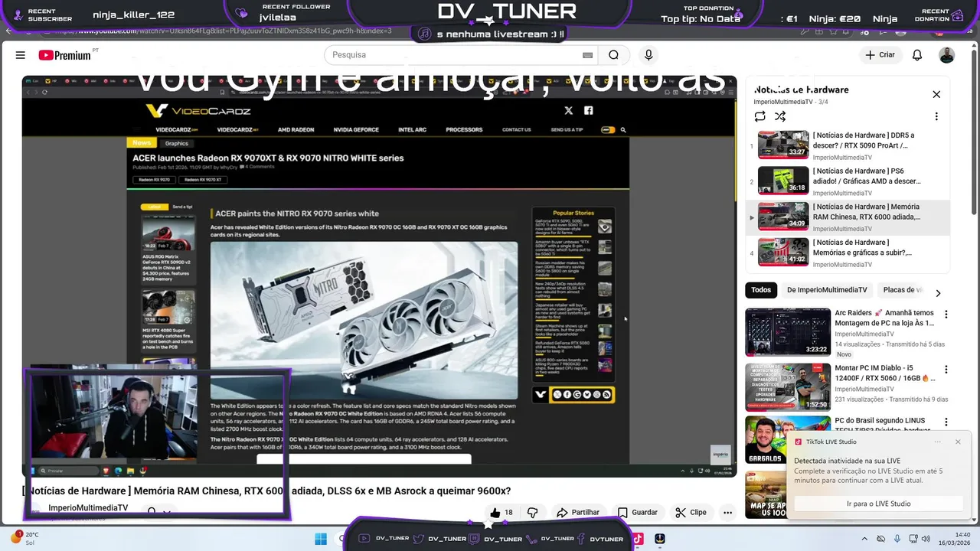Open TikTok LIVE Studio notification options dots
Image resolution: width=980 pixels, height=551 pixels.
click(937, 442)
